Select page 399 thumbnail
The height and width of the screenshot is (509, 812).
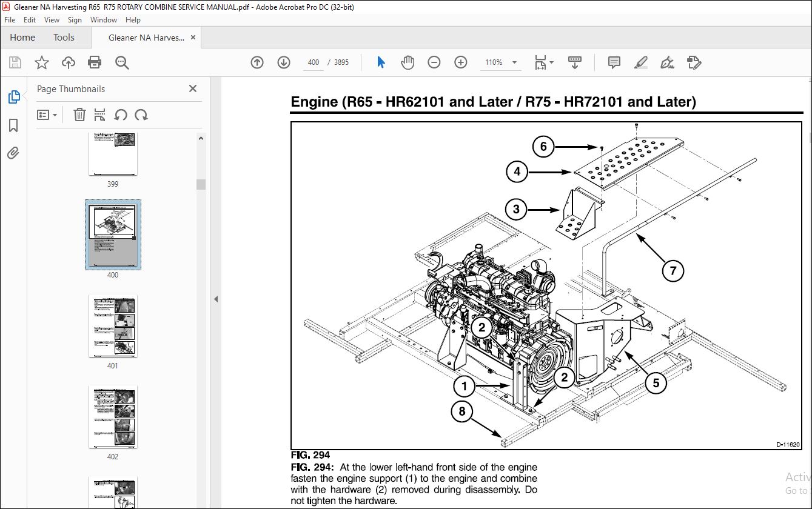(x=113, y=154)
